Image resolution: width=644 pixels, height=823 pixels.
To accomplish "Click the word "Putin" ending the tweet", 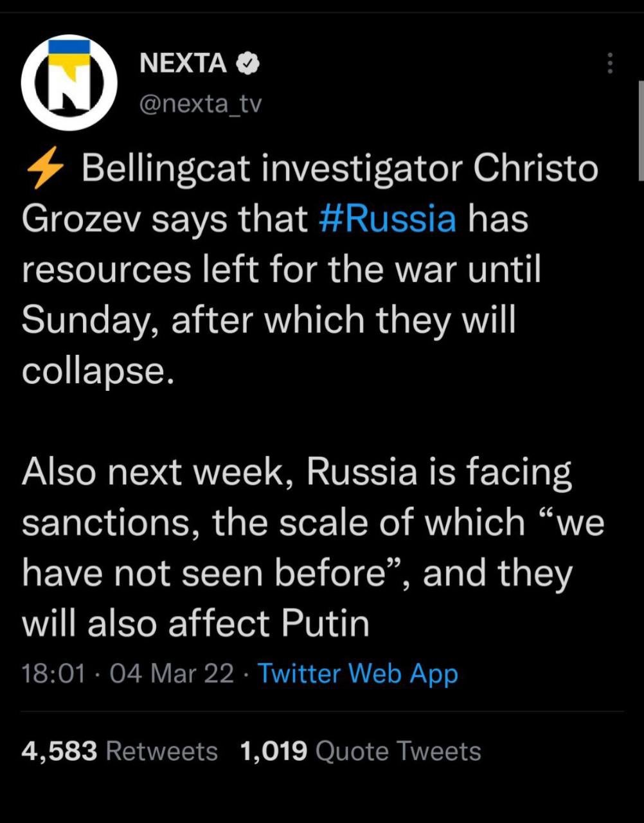I will 325,622.
